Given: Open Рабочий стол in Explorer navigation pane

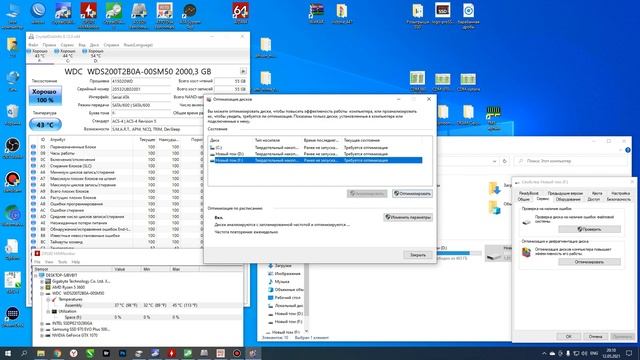Looking at the screenshot, I should click(285, 298).
